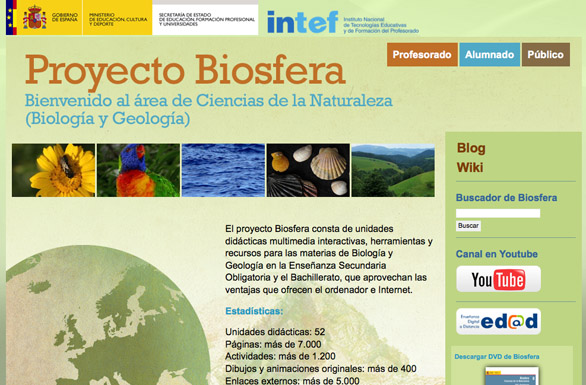Viewport: 586px width, 385px height.
Task: Click the globe illustration of Europe
Action: (108, 315)
